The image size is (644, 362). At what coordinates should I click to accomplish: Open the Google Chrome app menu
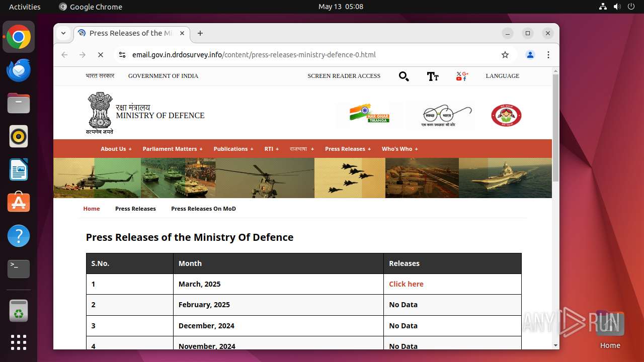pos(91,7)
